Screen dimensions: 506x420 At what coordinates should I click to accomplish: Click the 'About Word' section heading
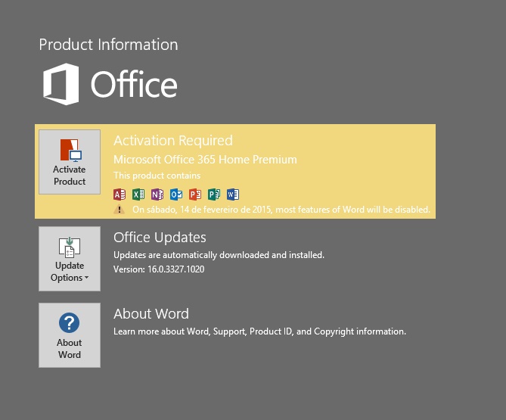point(151,314)
